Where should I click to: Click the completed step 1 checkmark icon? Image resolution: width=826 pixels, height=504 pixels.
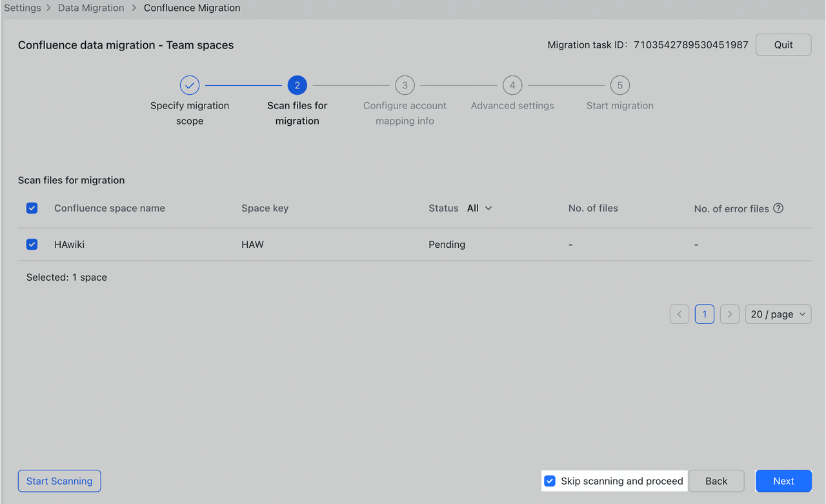coord(190,85)
